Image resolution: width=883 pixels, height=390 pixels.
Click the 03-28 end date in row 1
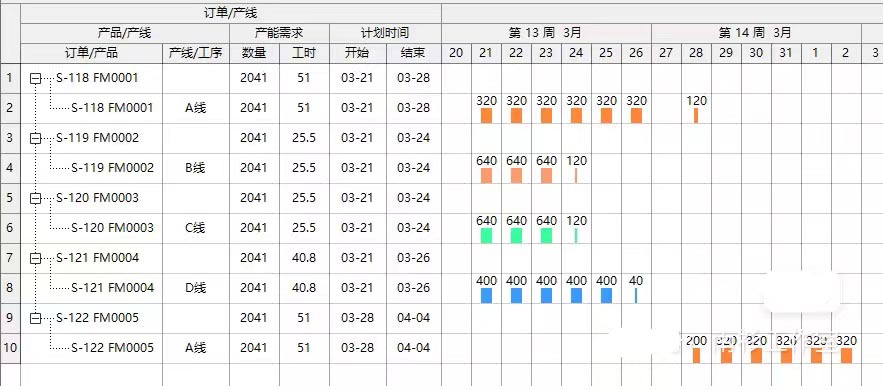click(x=413, y=78)
